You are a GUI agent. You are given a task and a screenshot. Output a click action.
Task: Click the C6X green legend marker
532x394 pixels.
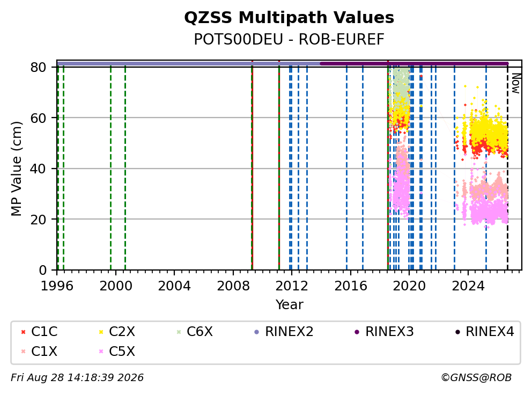(x=179, y=332)
